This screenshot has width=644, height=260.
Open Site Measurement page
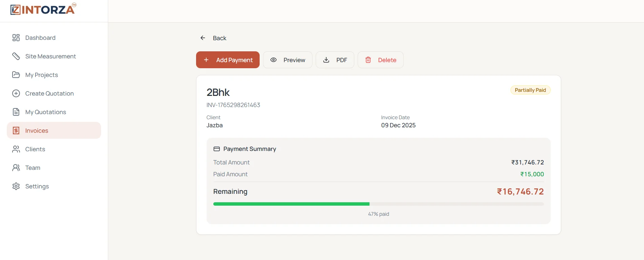(x=54, y=56)
